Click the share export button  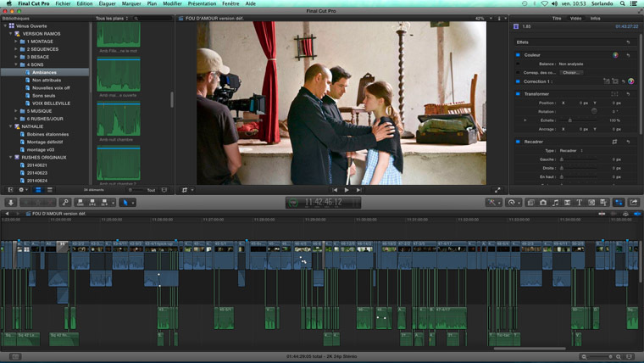point(634,202)
